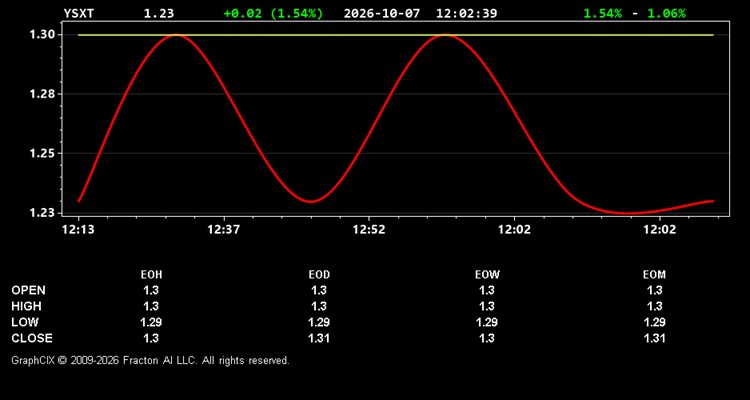Click the EOH HIGH value 1.3
This screenshot has width=750, height=400.
(x=151, y=306)
